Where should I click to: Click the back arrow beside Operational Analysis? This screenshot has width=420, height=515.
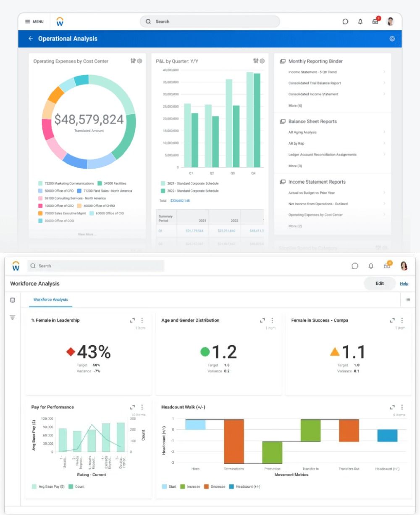coord(31,39)
